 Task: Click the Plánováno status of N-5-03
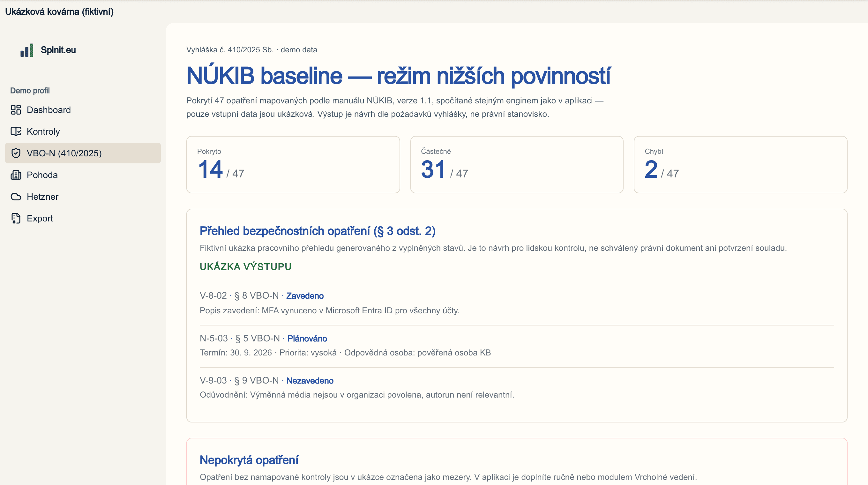pyautogui.click(x=307, y=339)
